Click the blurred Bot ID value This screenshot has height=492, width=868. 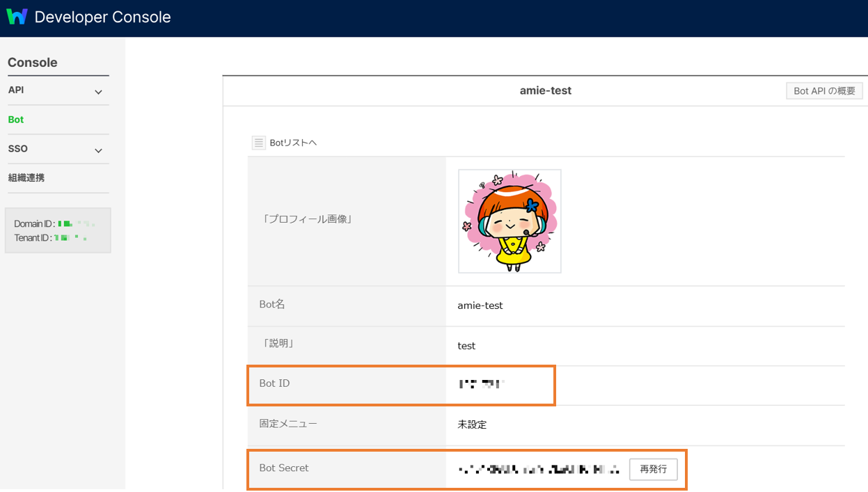point(481,383)
